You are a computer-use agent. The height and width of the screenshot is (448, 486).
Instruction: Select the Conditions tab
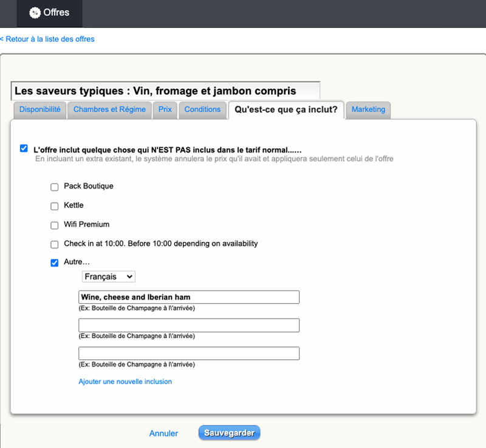202,110
